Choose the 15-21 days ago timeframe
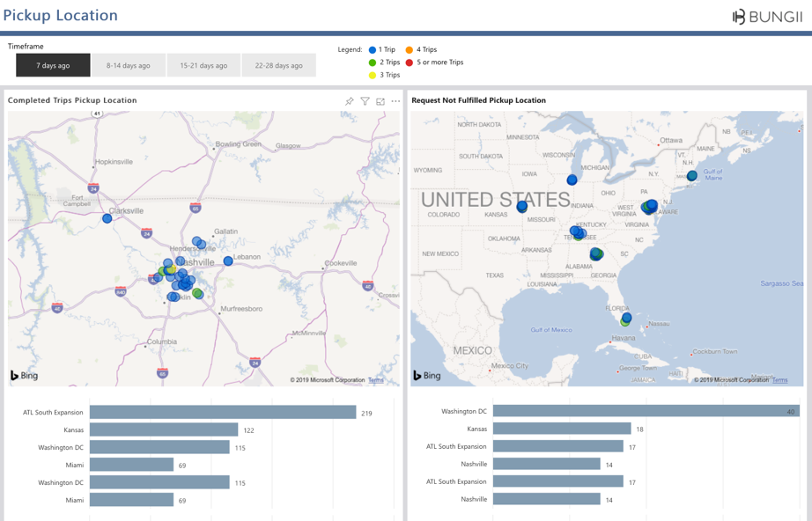The width and height of the screenshot is (812, 521). pos(203,65)
